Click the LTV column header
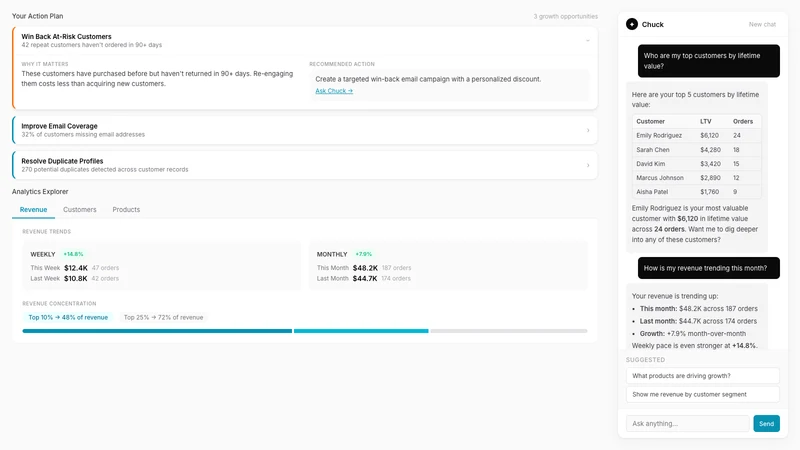Image resolution: width=800 pixels, height=450 pixels. click(706, 121)
